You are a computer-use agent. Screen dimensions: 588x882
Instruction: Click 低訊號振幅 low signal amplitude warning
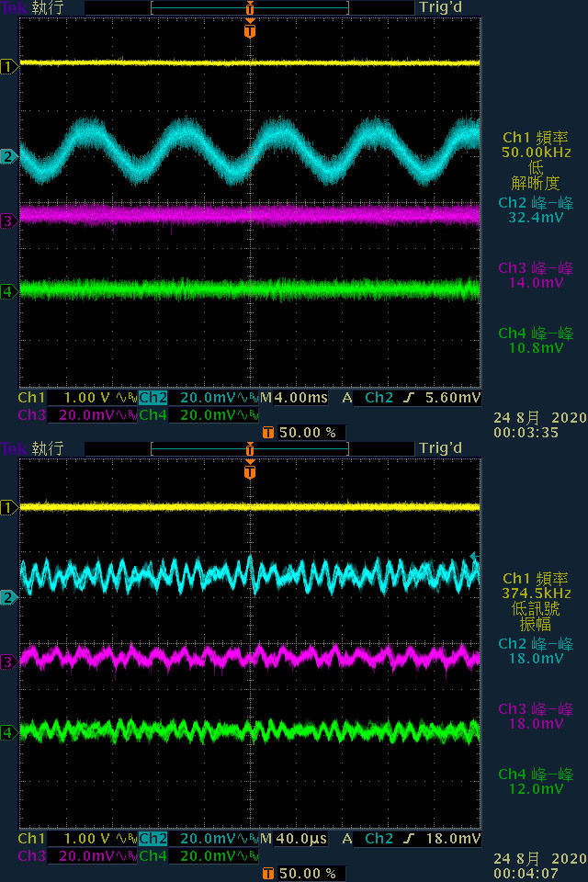[x=536, y=616]
